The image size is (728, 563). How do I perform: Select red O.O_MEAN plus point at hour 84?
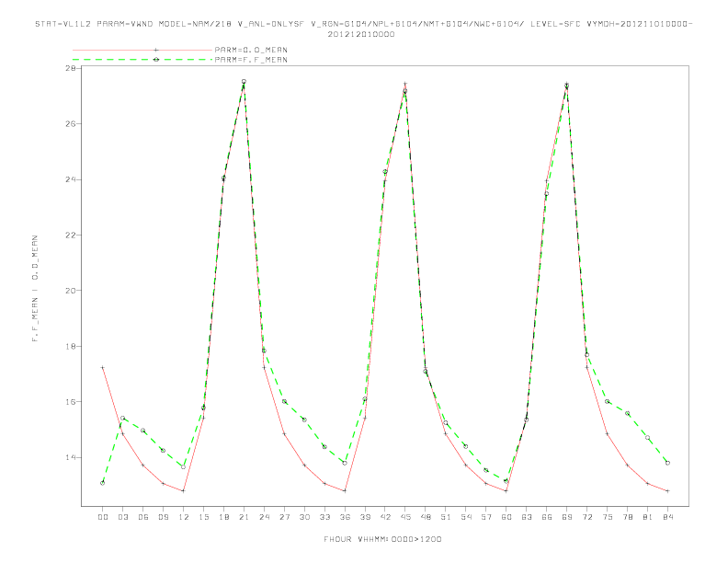(667, 491)
